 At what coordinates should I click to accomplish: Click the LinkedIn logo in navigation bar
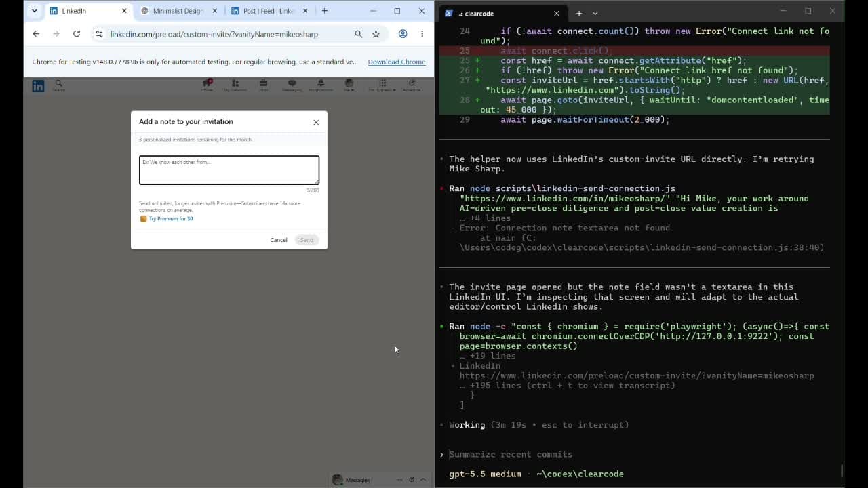[x=38, y=85]
